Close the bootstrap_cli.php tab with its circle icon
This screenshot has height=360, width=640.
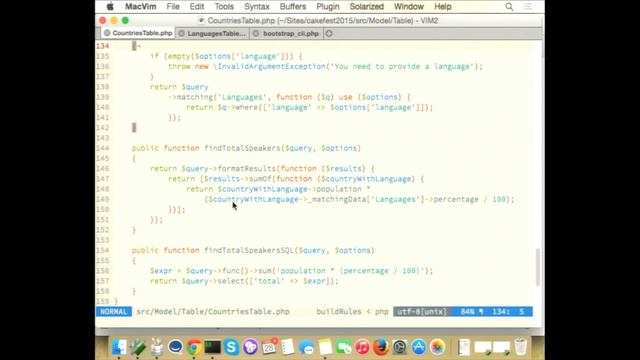point(256,33)
